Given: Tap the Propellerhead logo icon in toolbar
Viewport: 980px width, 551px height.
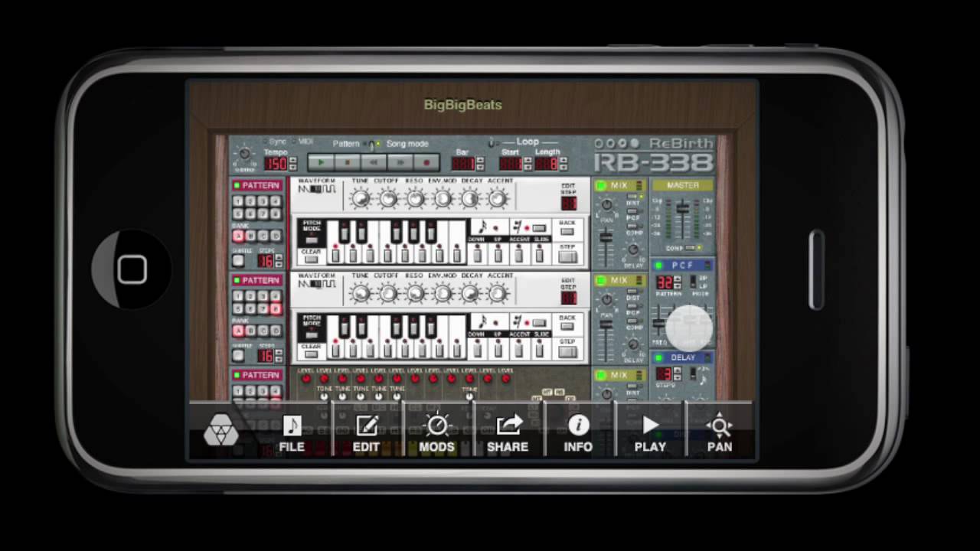Looking at the screenshot, I should 220,433.
